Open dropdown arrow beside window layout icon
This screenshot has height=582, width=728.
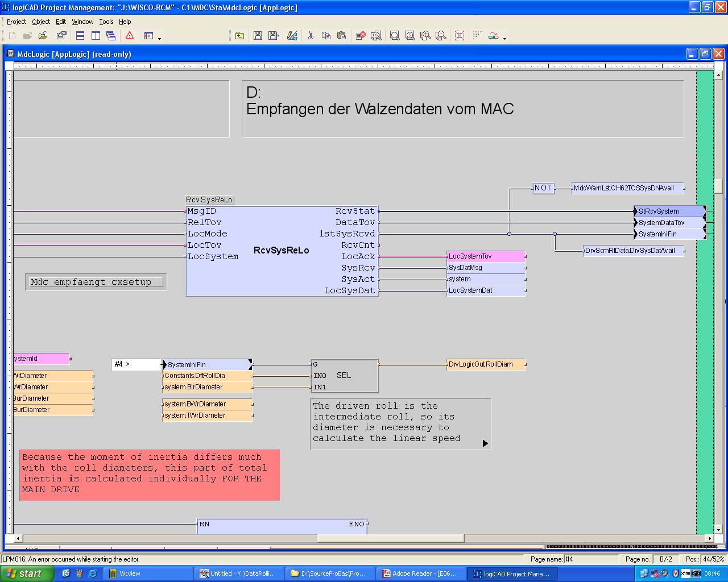coord(159,38)
